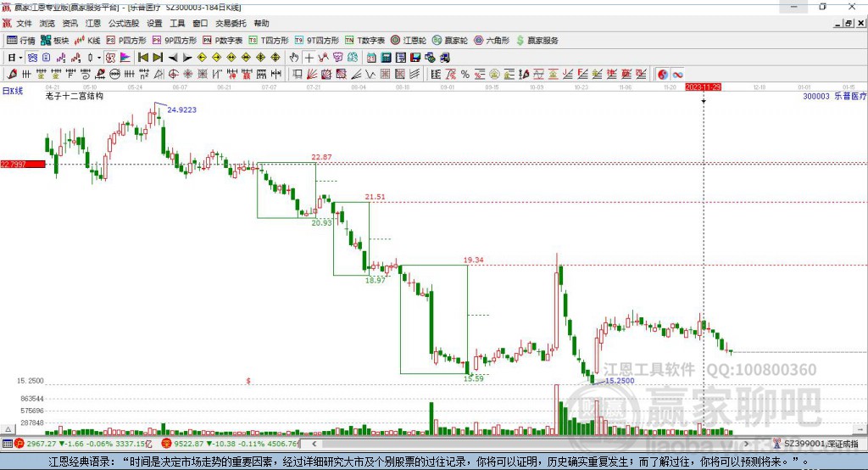Click the red-blue yin-yang icon

663,75
